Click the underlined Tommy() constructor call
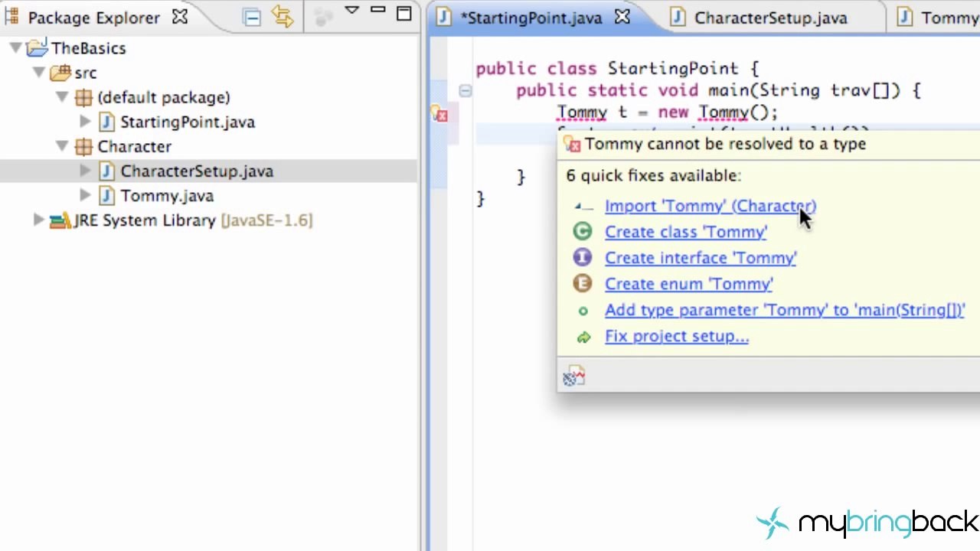This screenshot has width=980, height=551. [x=733, y=112]
